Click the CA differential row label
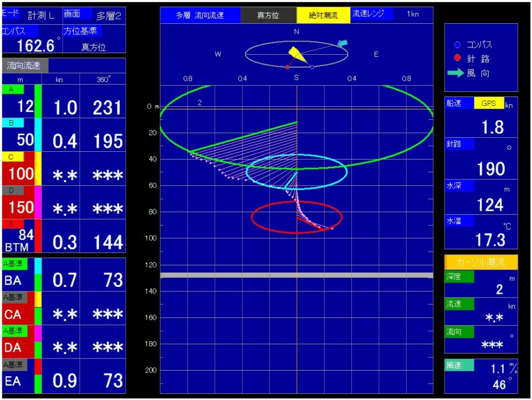This screenshot has width=532, height=400. [13, 315]
